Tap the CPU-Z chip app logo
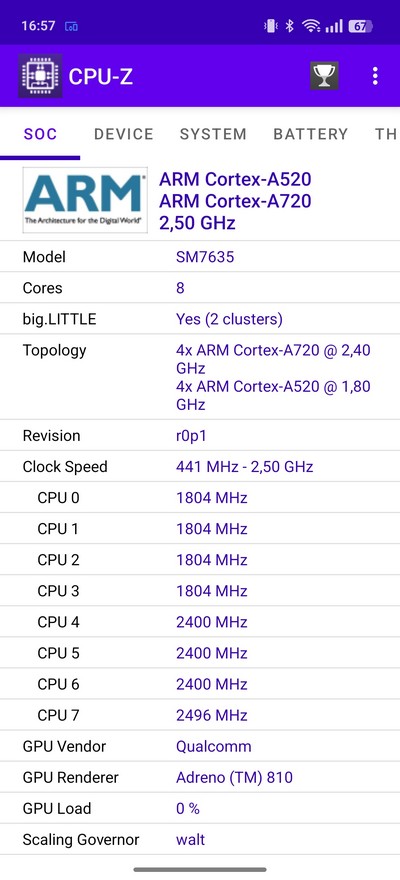Screen dimensions: 400x880 [40, 76]
